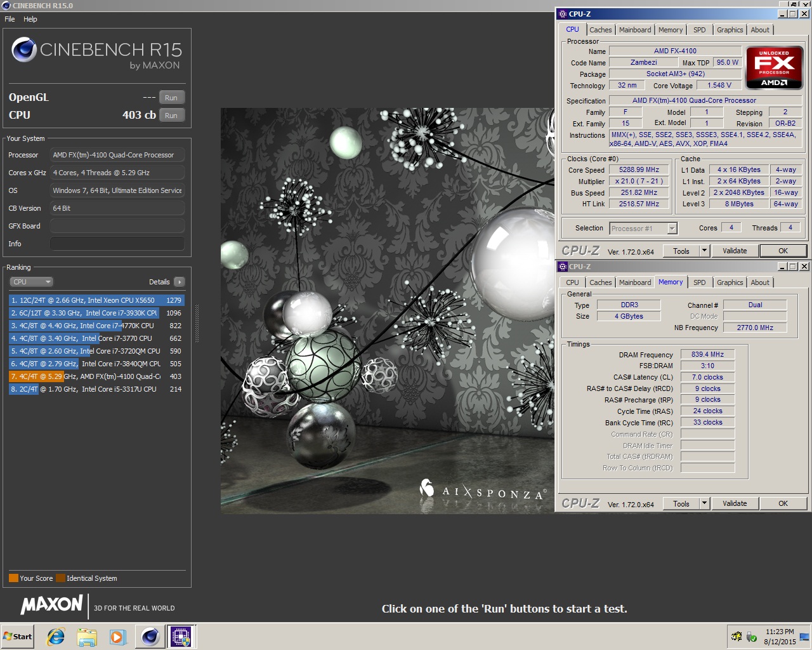Click the NB Frequency value 2770.0 MHz
812x650 pixels.
pos(755,328)
